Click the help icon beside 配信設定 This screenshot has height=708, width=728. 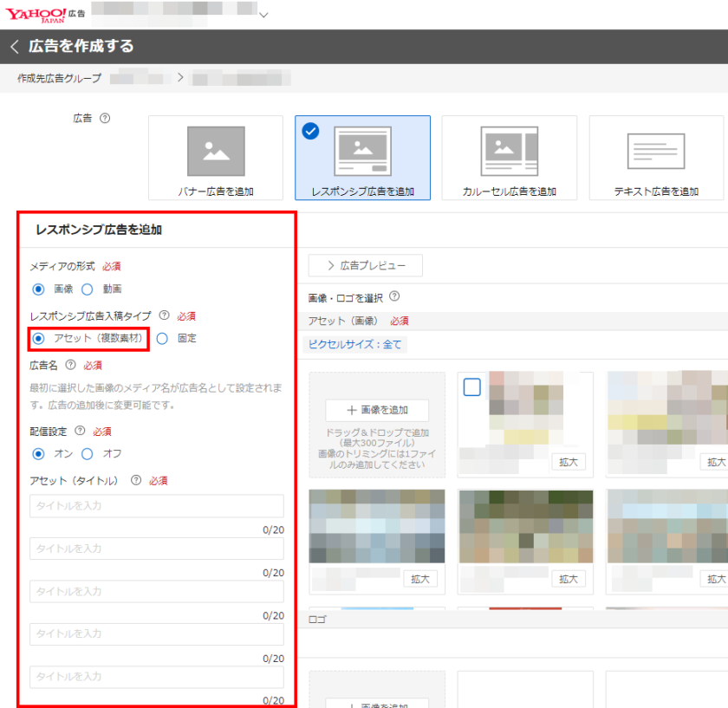click(x=80, y=431)
